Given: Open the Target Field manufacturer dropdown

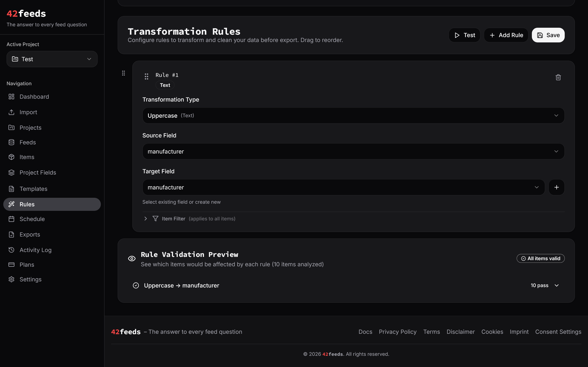Looking at the screenshot, I should (x=343, y=187).
